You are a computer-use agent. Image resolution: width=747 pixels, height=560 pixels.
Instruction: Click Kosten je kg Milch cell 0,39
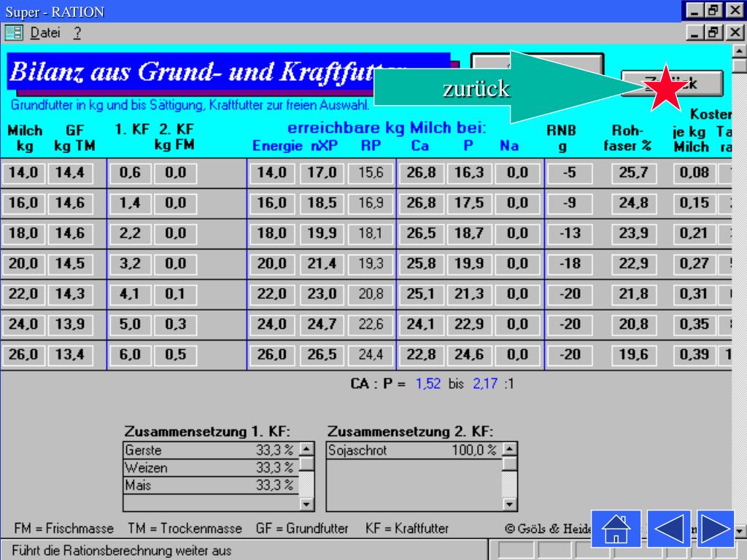tap(694, 355)
